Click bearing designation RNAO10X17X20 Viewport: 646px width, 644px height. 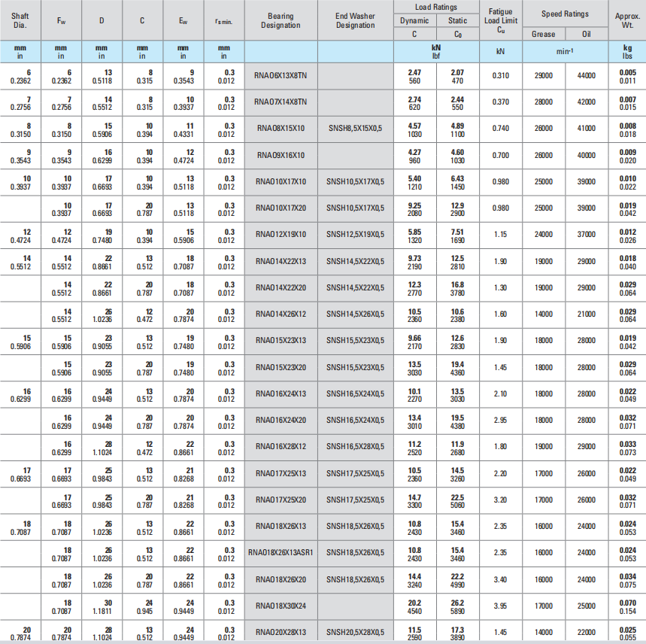(x=281, y=208)
